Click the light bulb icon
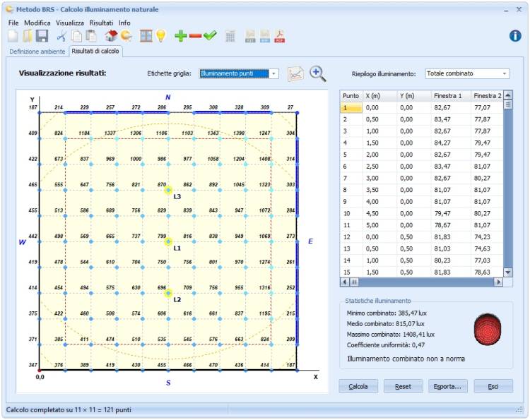The width and height of the screenshot is (530, 420). point(161,35)
